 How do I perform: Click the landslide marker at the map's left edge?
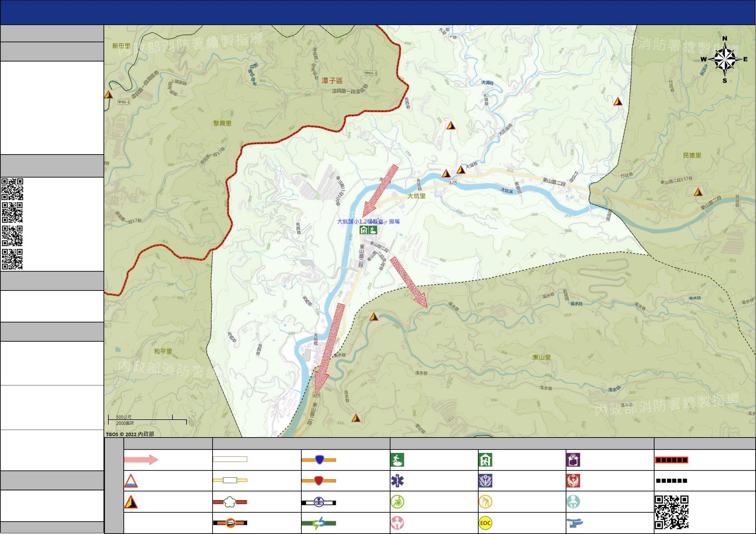108,95
